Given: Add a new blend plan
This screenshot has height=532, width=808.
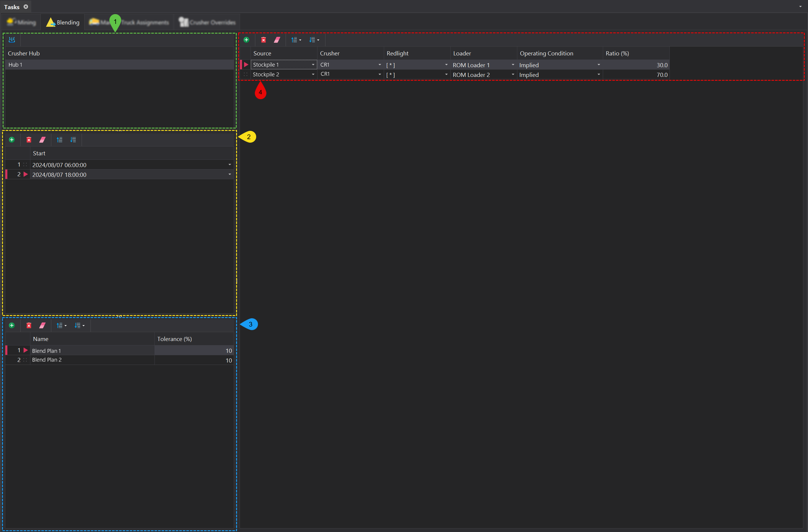Looking at the screenshot, I should pyautogui.click(x=12, y=325).
